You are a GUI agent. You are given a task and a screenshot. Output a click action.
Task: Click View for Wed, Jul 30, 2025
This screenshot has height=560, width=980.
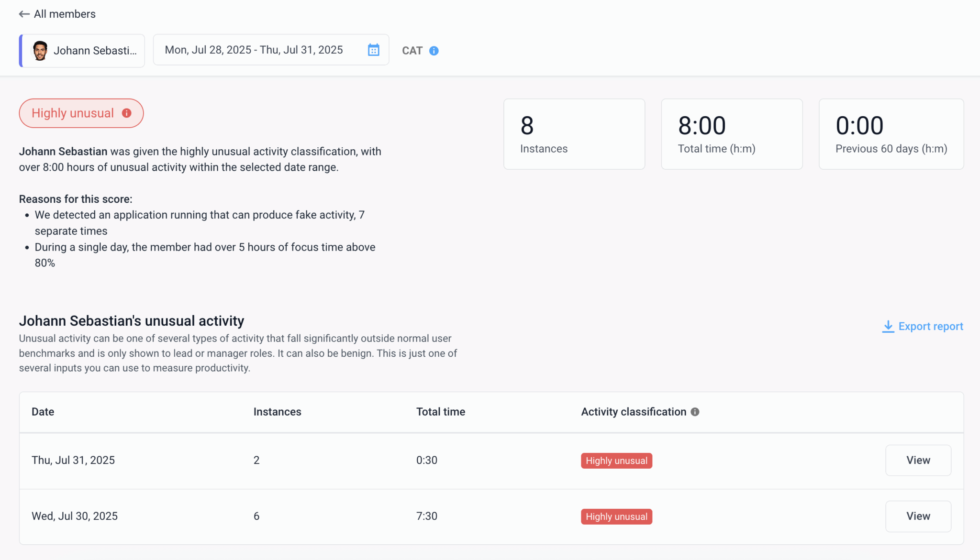pos(918,516)
